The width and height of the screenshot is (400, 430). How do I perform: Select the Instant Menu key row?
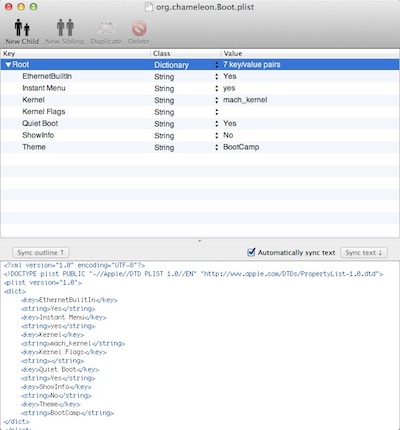[x=200, y=88]
